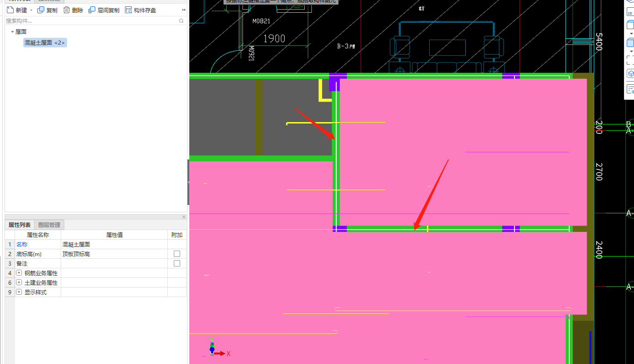Click the 顶板顶标高 value cell
The width and height of the screenshot is (634, 364).
pyautogui.click(x=114, y=254)
